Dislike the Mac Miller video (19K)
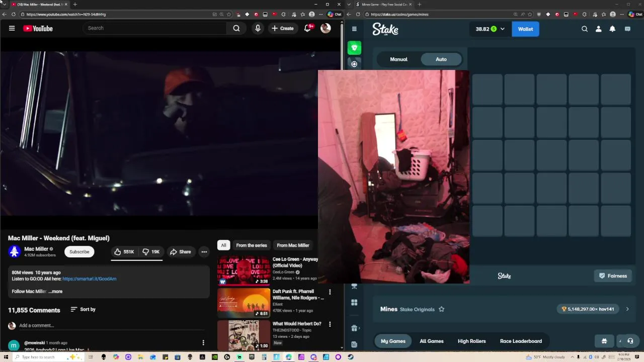The image size is (644, 362). [x=151, y=251]
